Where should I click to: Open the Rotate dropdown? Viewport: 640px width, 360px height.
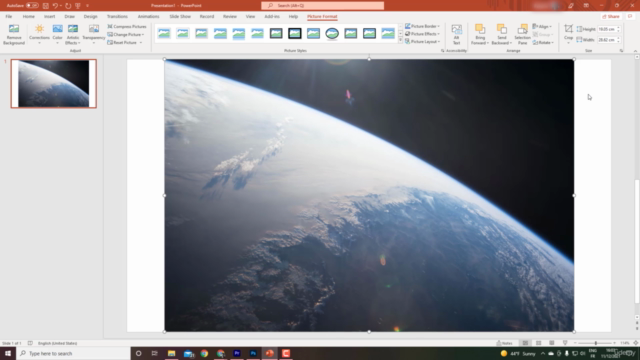[543, 42]
